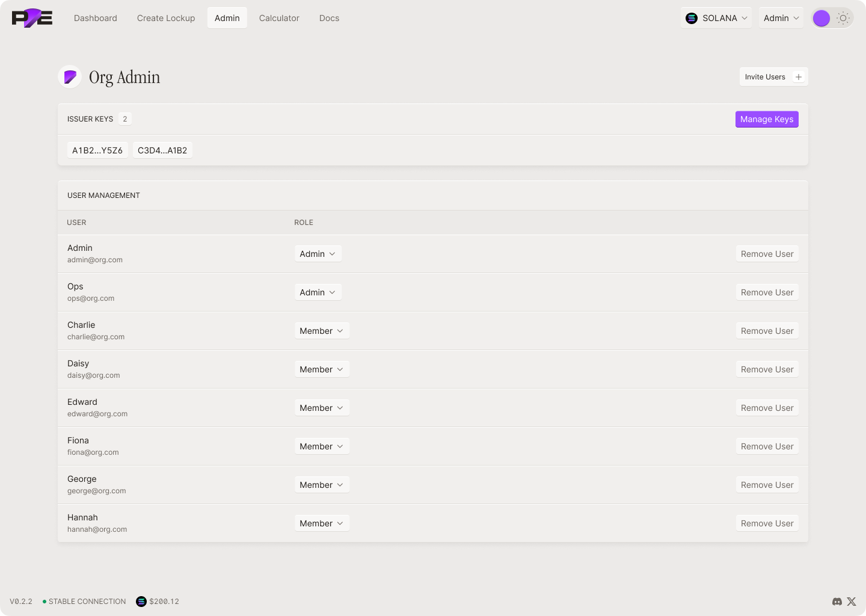Click the Manage Keys button

767,119
